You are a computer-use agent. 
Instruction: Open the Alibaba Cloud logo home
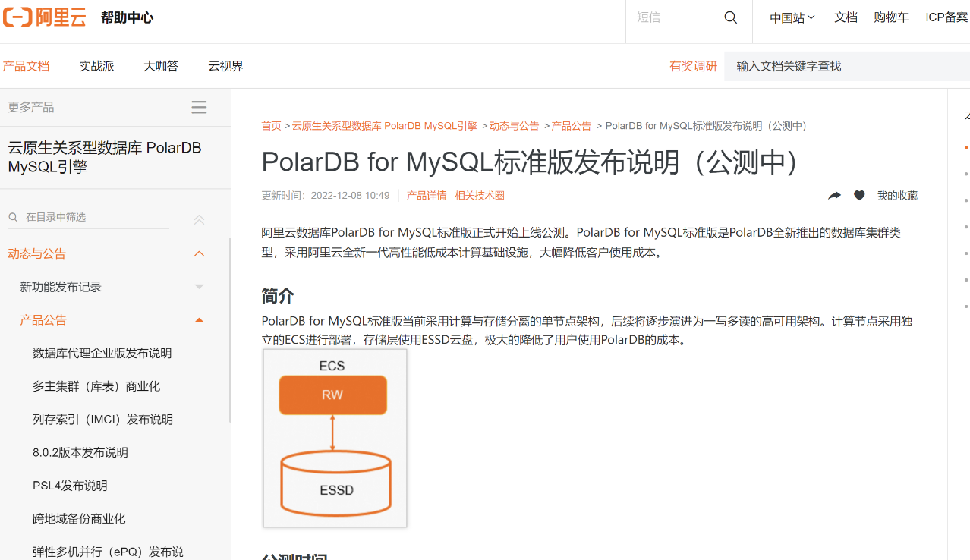coord(44,17)
